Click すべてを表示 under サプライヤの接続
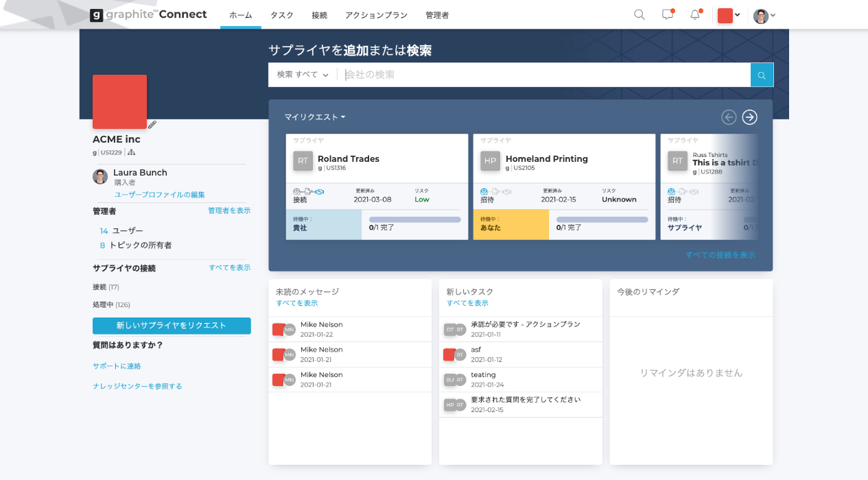 [230, 267]
